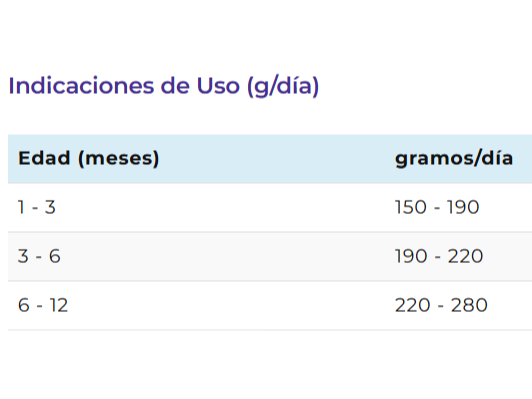Screen dimensions: 532x399
Task: Click the 6 - 12 age cell
Action: (43, 305)
